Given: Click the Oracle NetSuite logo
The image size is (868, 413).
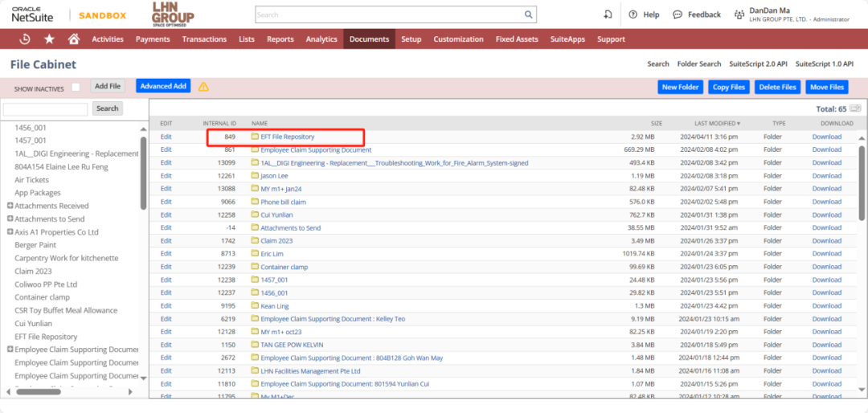Looking at the screenshot, I should pos(33,14).
